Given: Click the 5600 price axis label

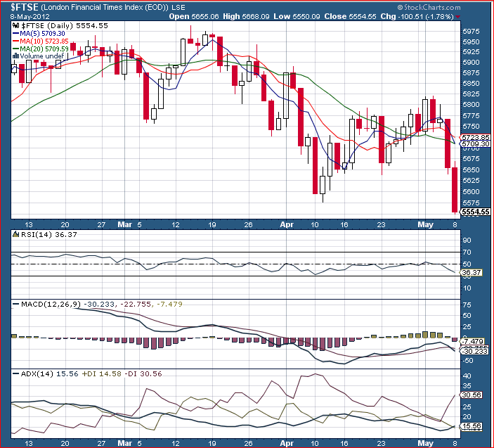Looking at the screenshot, I should [471, 192].
